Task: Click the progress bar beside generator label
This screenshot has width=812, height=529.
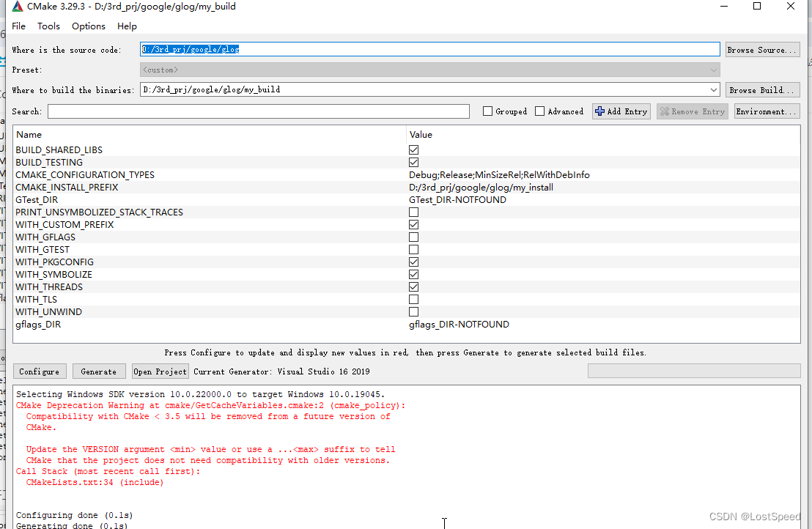Action: tap(694, 371)
